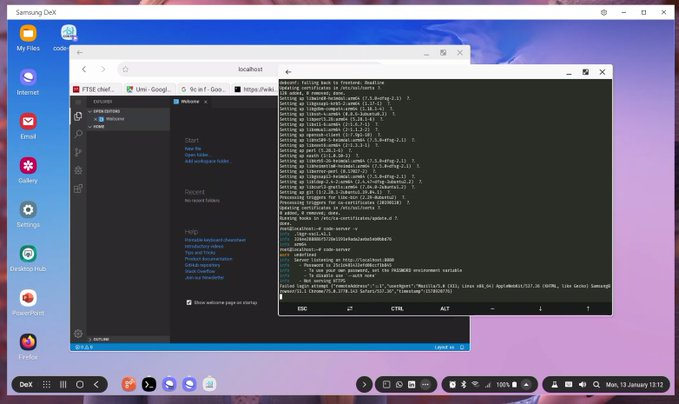Tap the terminal ESC key

pos(302,309)
